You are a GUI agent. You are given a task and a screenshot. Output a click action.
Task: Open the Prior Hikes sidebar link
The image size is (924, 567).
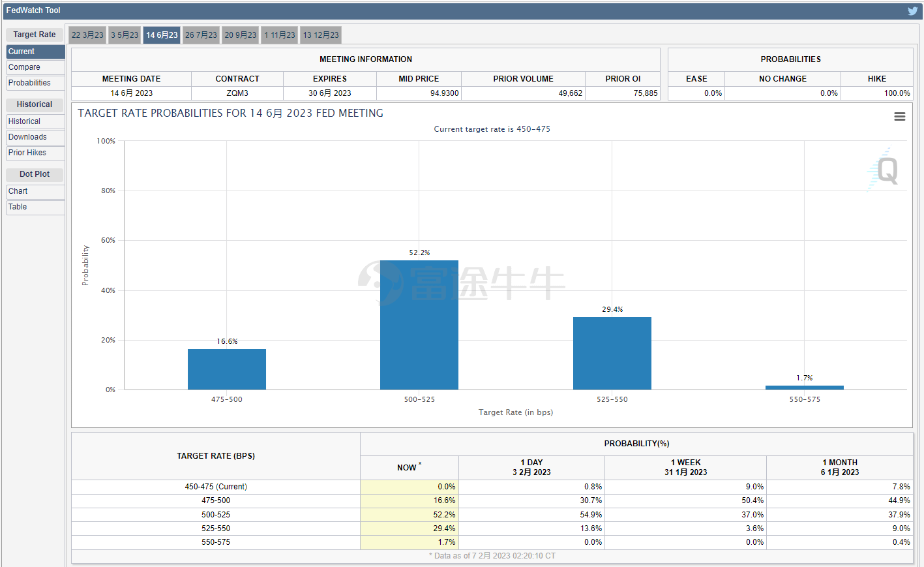tap(35, 153)
